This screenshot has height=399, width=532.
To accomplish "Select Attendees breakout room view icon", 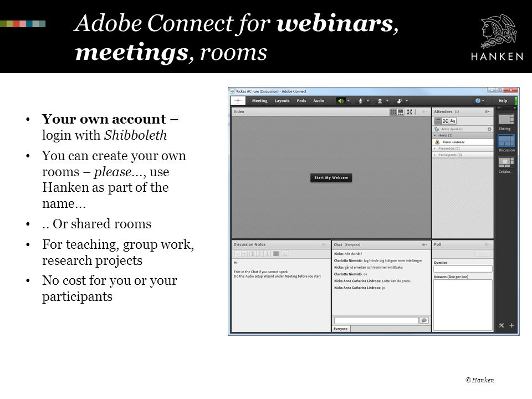I will 446,121.
